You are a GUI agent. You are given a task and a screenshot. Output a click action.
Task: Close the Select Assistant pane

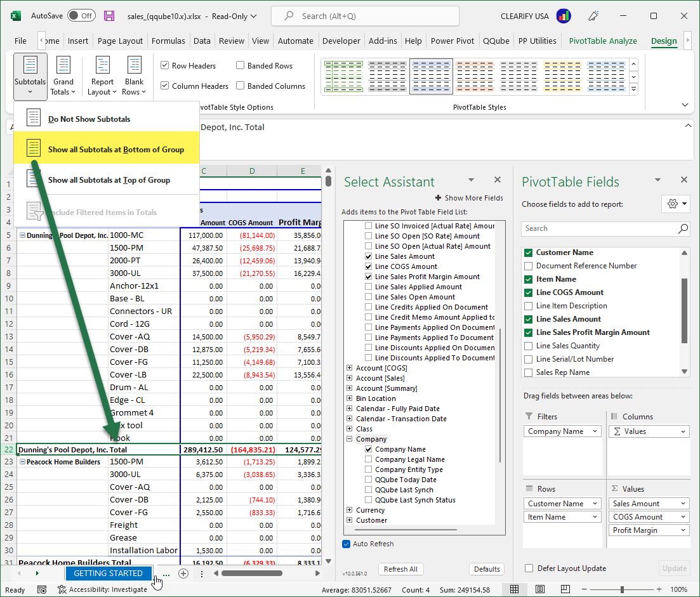pos(498,180)
